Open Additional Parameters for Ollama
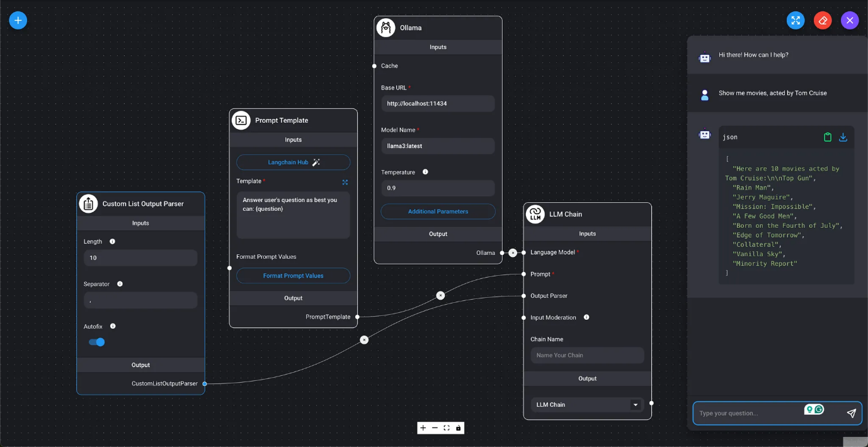Viewport: 868px width, 447px height. pyautogui.click(x=438, y=212)
